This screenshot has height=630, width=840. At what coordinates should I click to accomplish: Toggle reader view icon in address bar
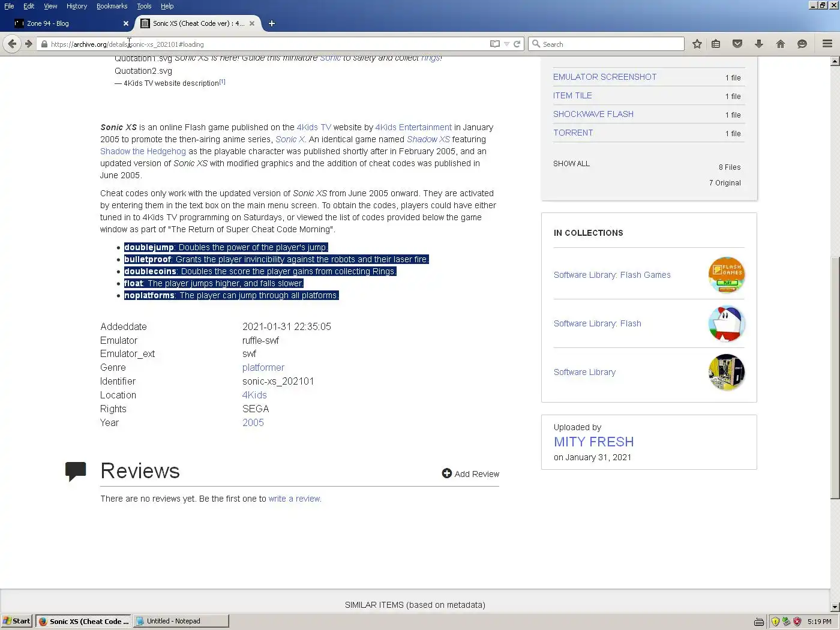495,44
